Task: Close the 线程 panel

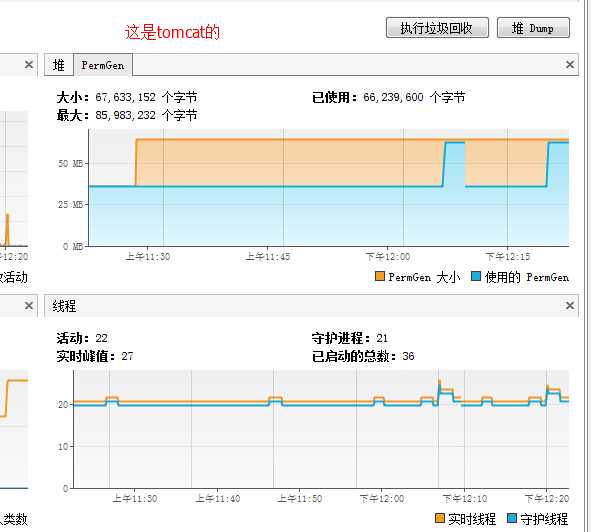Action: [570, 305]
